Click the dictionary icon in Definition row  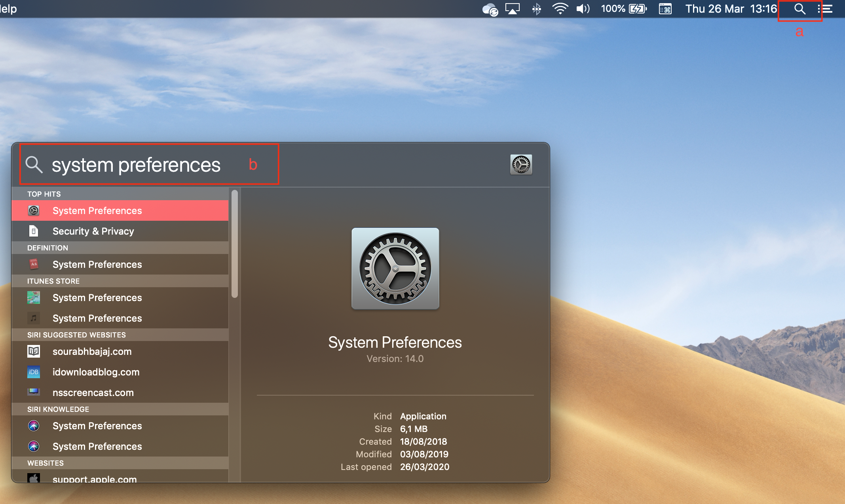(x=34, y=264)
